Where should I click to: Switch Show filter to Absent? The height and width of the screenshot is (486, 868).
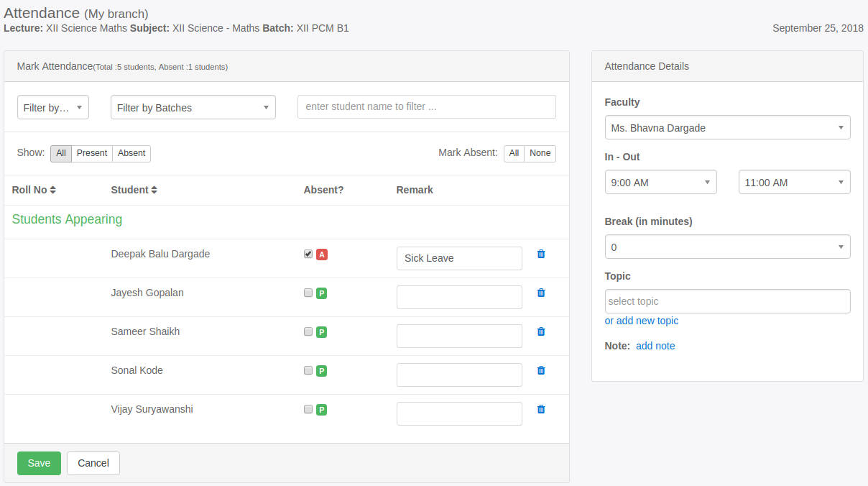point(131,153)
